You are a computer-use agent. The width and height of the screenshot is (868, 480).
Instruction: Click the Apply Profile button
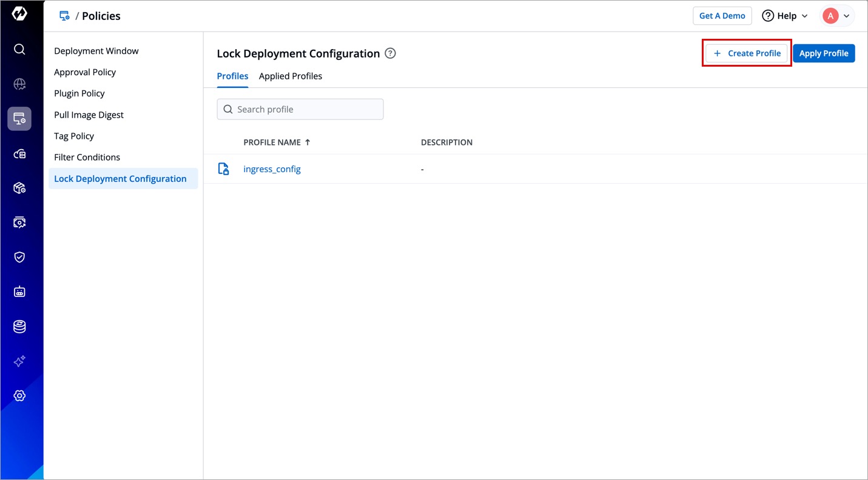pyautogui.click(x=823, y=53)
